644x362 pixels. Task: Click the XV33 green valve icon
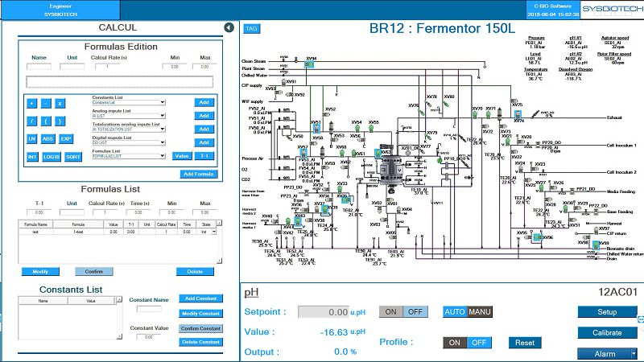pos(340,189)
